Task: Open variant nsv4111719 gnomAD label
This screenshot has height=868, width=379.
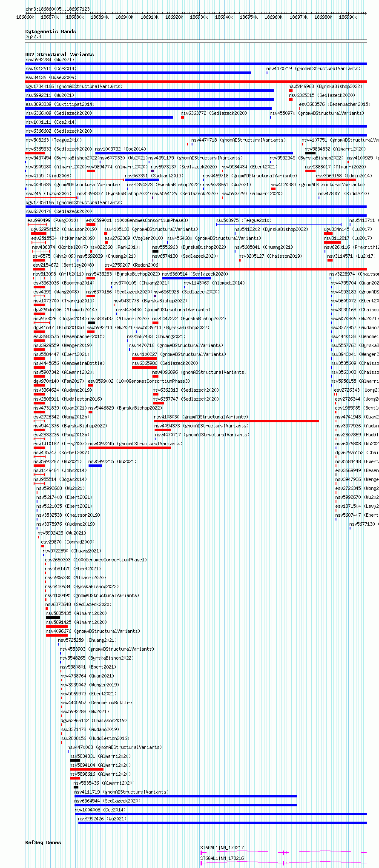Action: 121,792
